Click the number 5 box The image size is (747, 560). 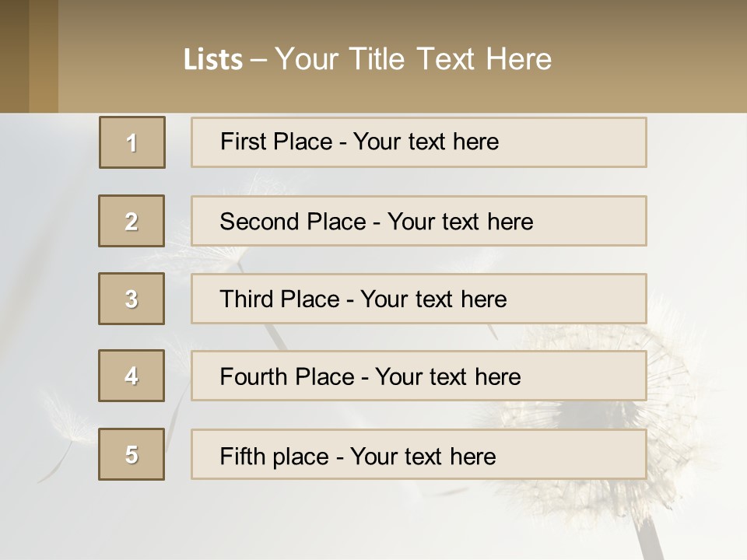coord(132,454)
